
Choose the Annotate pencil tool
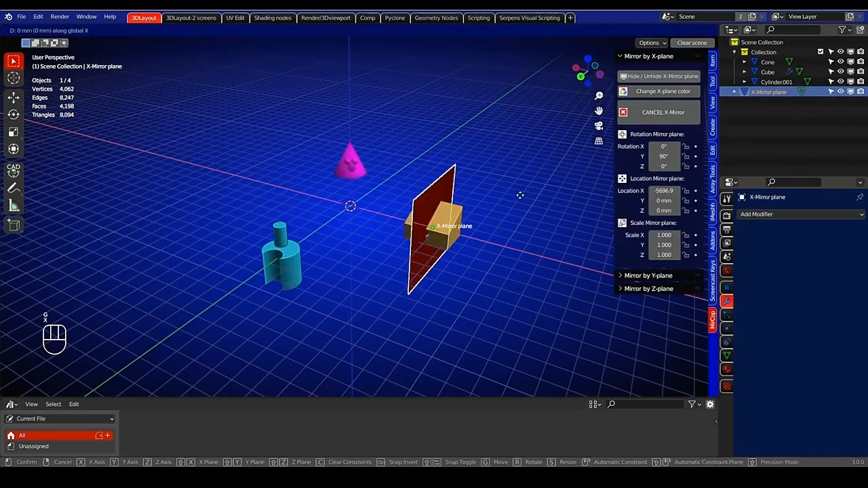pos(14,188)
